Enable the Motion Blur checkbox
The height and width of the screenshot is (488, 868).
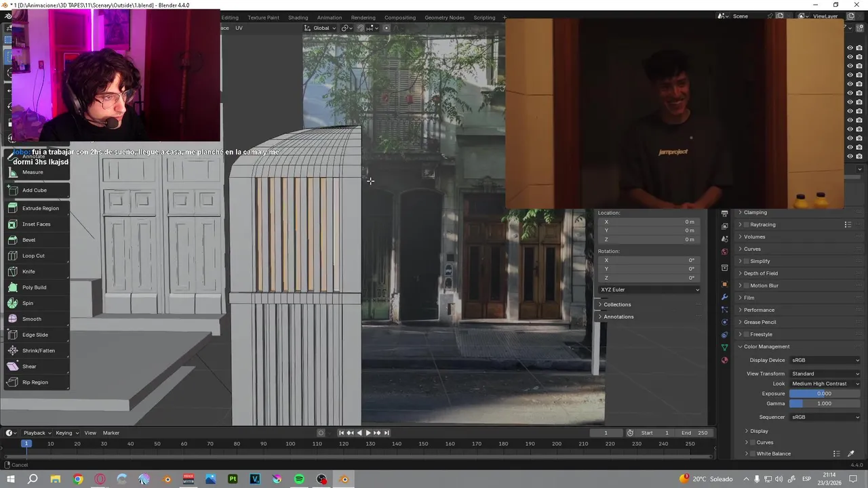(747, 285)
